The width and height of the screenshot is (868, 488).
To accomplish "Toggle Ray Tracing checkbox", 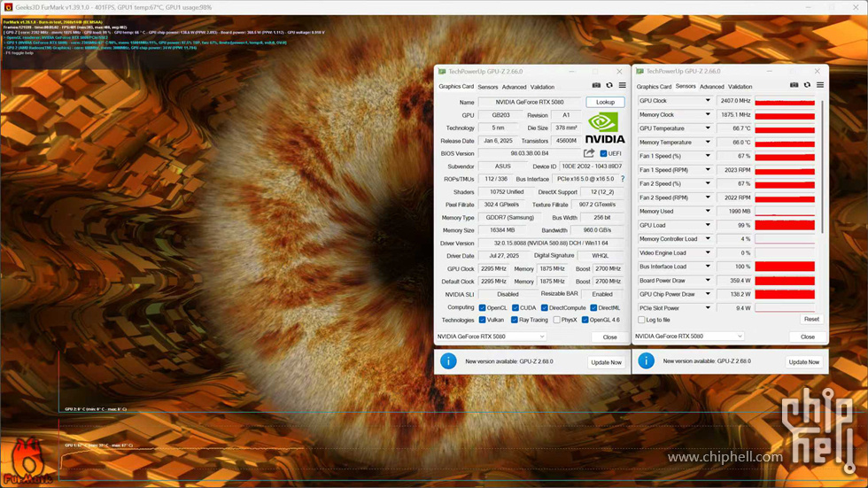I will [515, 320].
